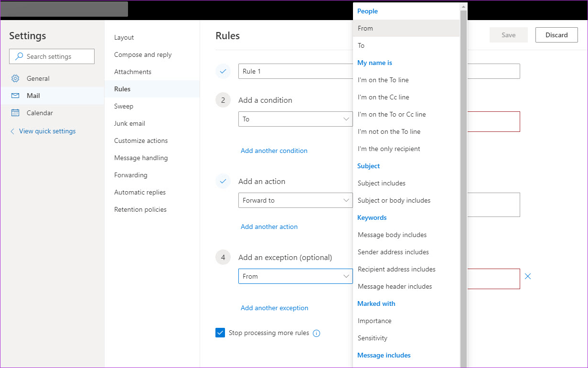Click the General gear icon

pyautogui.click(x=15, y=78)
